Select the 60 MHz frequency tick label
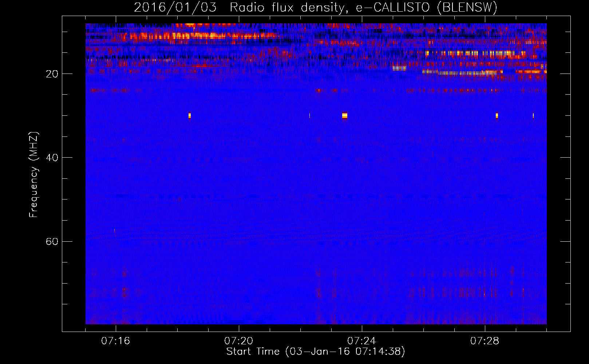 pos(52,241)
